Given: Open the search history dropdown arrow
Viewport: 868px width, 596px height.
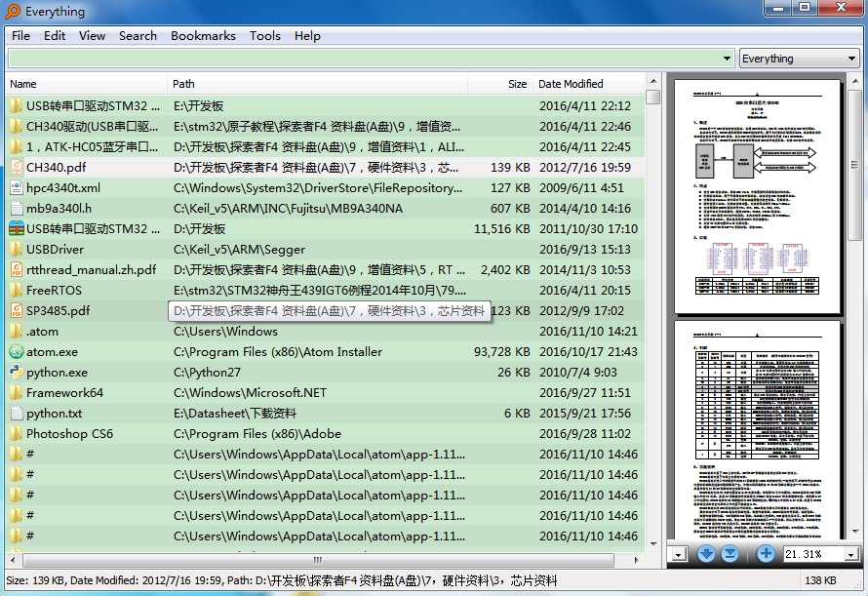Looking at the screenshot, I should (727, 59).
